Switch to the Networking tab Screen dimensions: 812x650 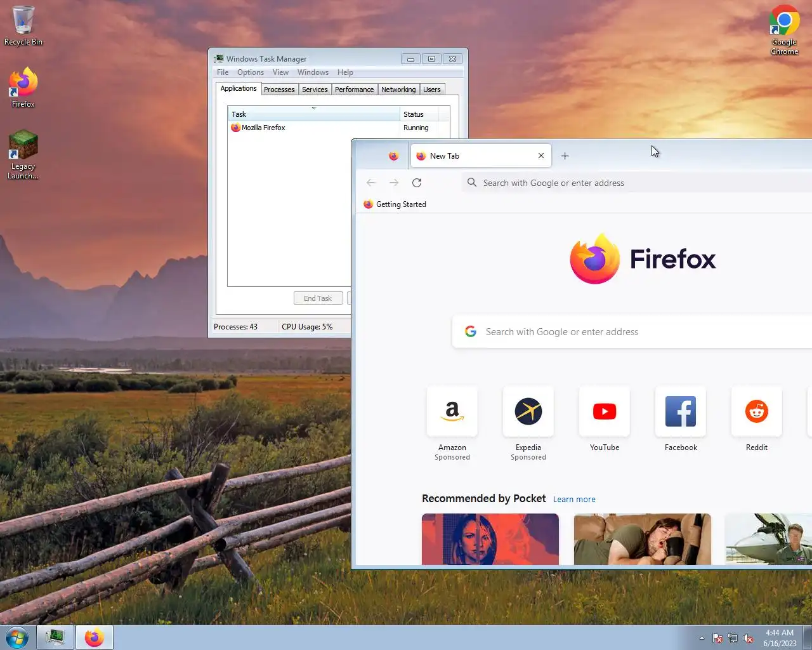pos(398,90)
